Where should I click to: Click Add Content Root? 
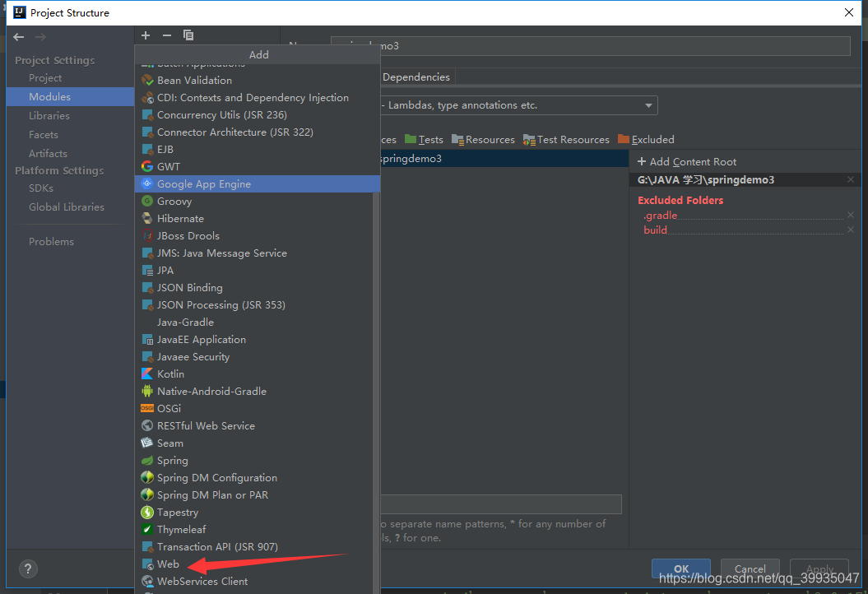pyautogui.click(x=687, y=161)
